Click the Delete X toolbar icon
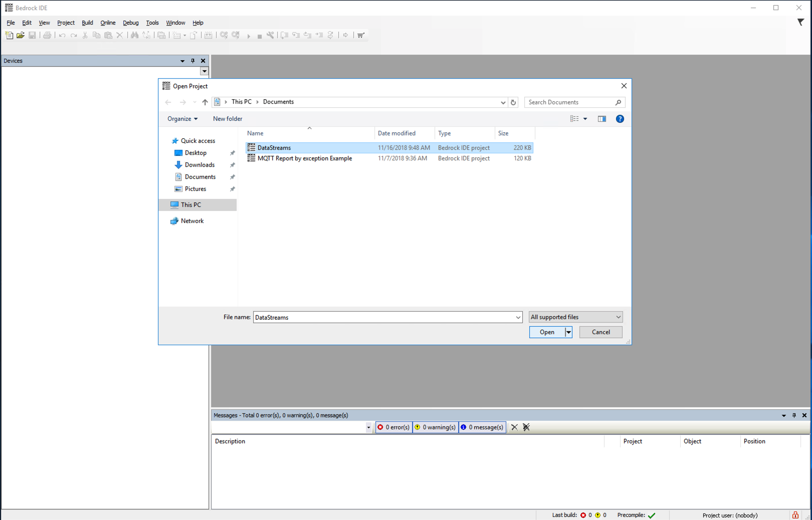Image resolution: width=812 pixels, height=520 pixels. click(x=120, y=35)
